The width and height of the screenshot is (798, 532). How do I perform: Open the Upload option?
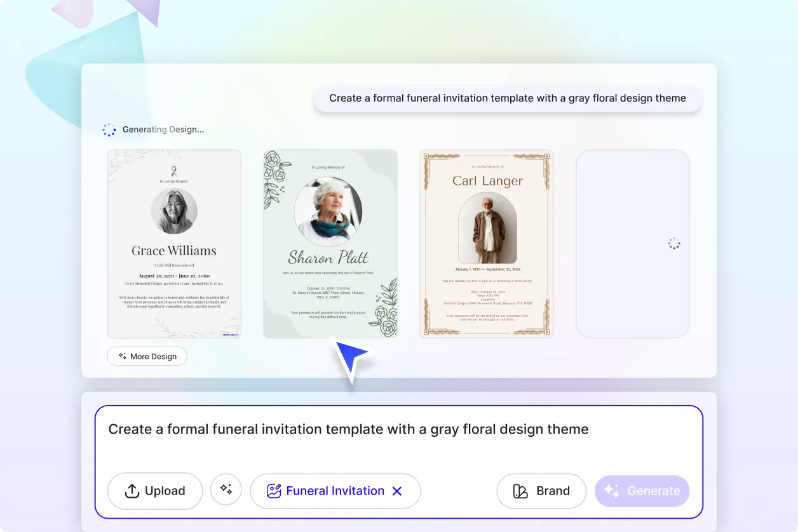pos(155,491)
